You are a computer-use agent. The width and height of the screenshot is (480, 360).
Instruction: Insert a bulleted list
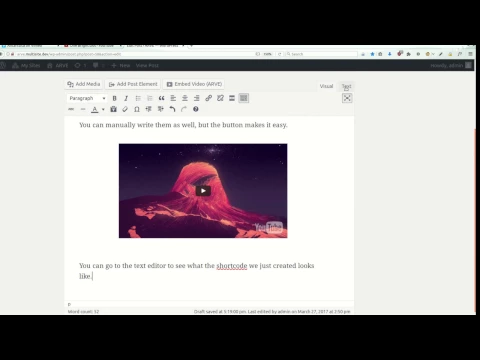[138, 98]
